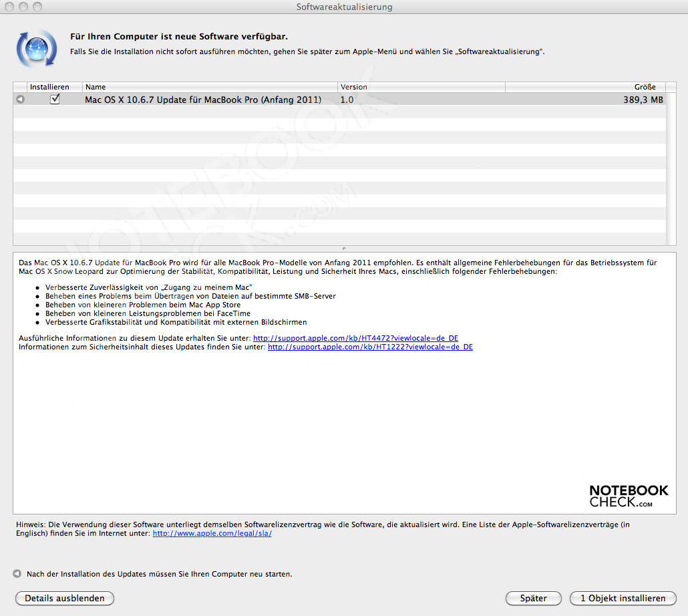Click the split pane divider handle
This screenshot has width=688, height=616.
pyautogui.click(x=344, y=249)
